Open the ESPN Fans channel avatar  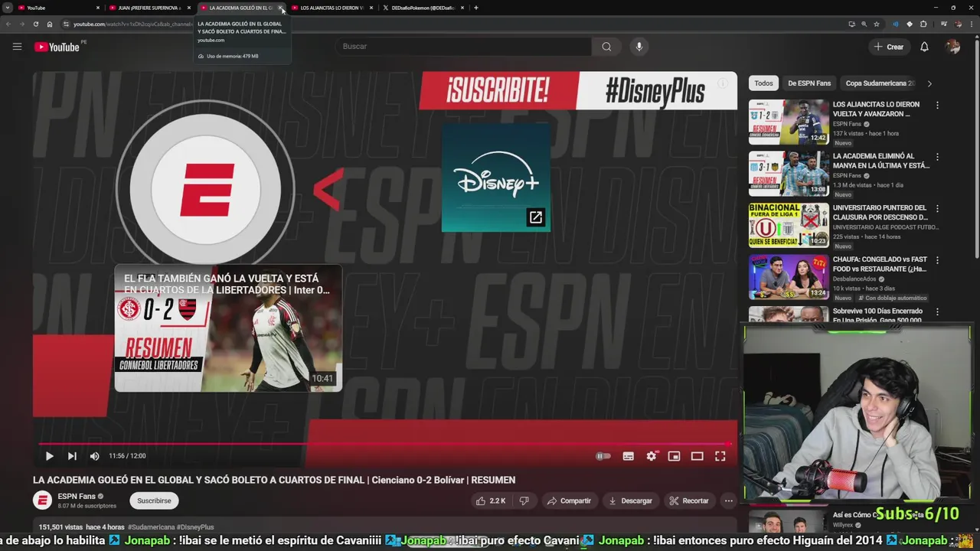[42, 500]
